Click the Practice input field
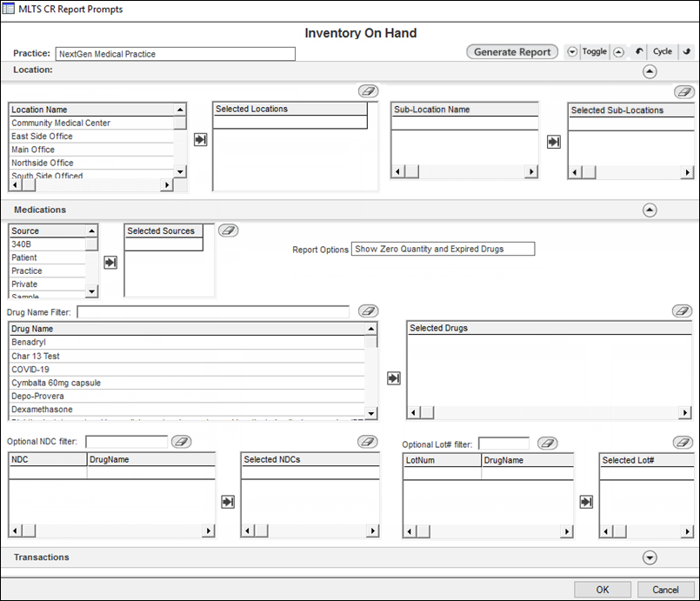700x601 pixels. 175,54
